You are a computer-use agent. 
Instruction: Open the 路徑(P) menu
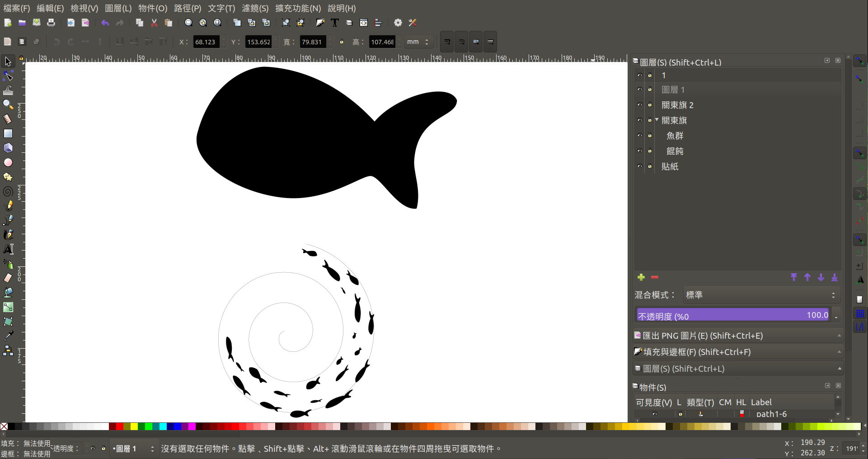(188, 8)
